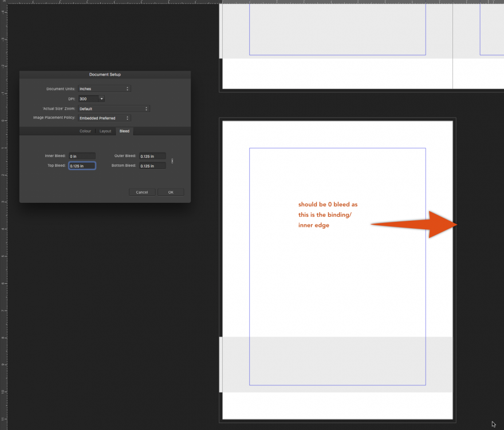504x430 pixels.
Task: Switch to the Layout tab
Action: pyautogui.click(x=105, y=131)
